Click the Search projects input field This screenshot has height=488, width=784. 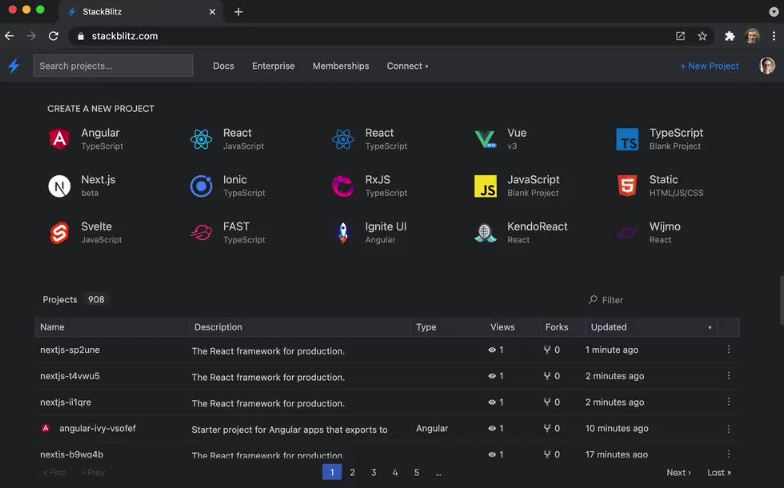[113, 66]
